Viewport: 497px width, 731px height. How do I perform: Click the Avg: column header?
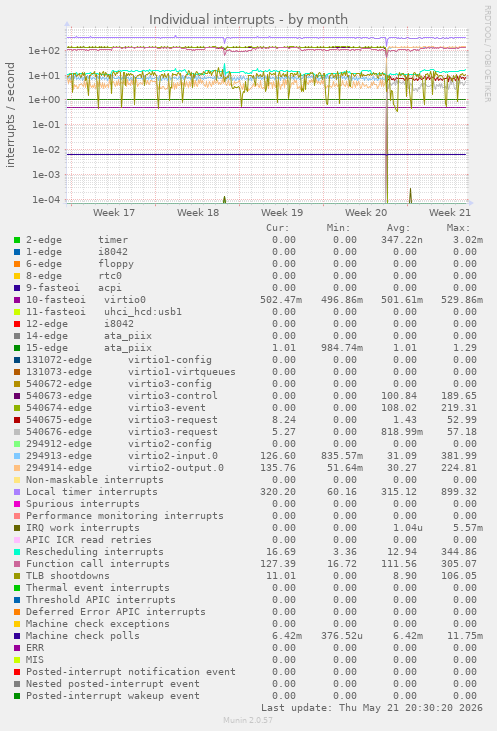[398, 228]
